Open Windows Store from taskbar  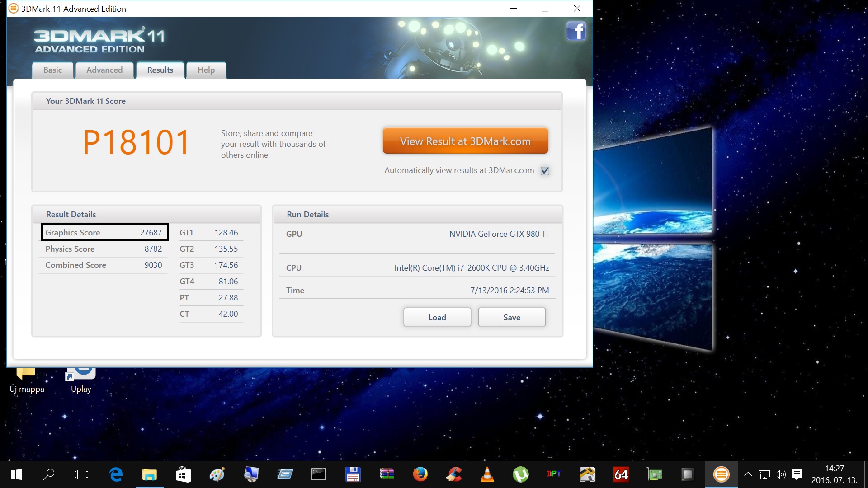point(183,474)
